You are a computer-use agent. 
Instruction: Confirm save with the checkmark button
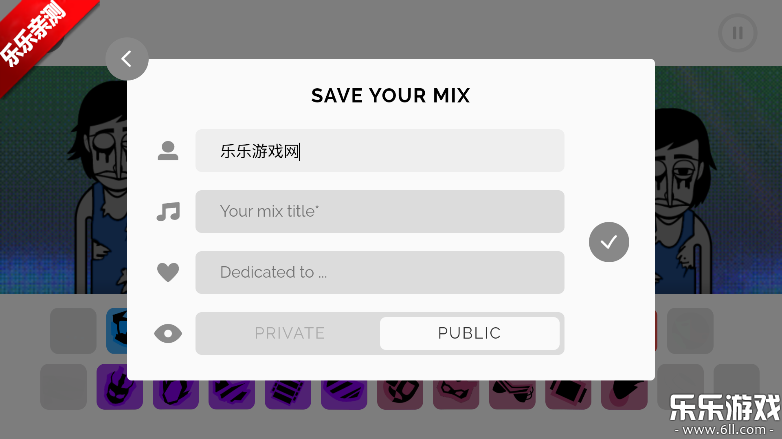[609, 241]
